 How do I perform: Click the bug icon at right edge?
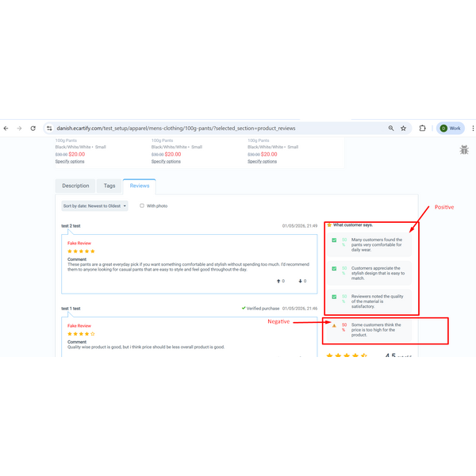point(464,149)
